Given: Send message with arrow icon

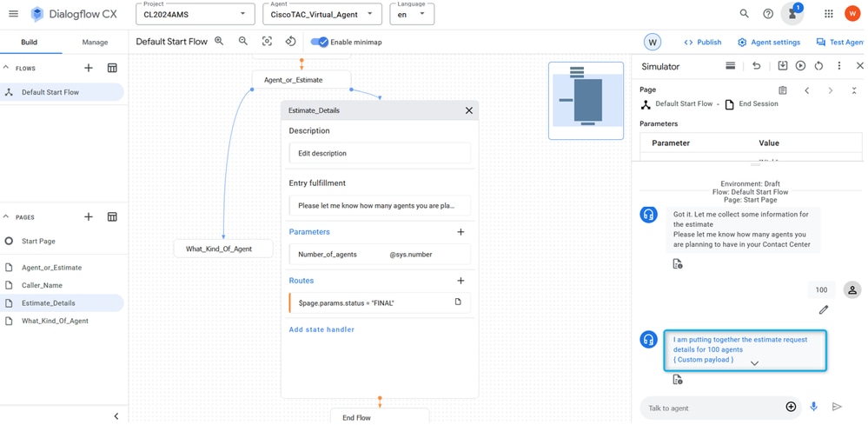Looking at the screenshot, I should point(837,407).
